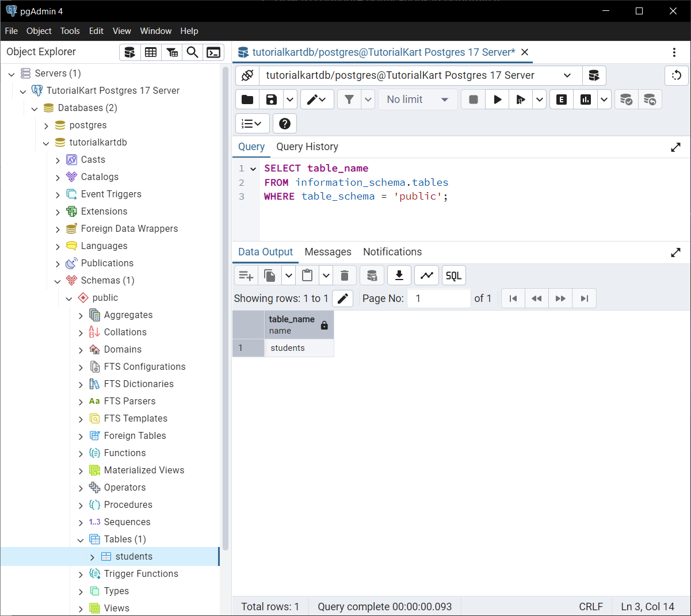Open the Save File dropdown arrow

(x=290, y=100)
